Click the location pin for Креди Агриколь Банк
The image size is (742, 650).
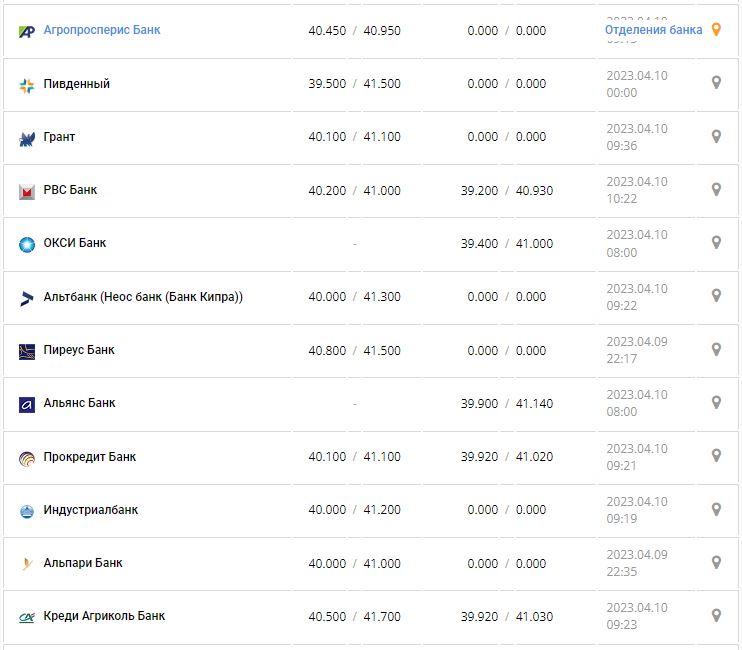click(x=716, y=615)
